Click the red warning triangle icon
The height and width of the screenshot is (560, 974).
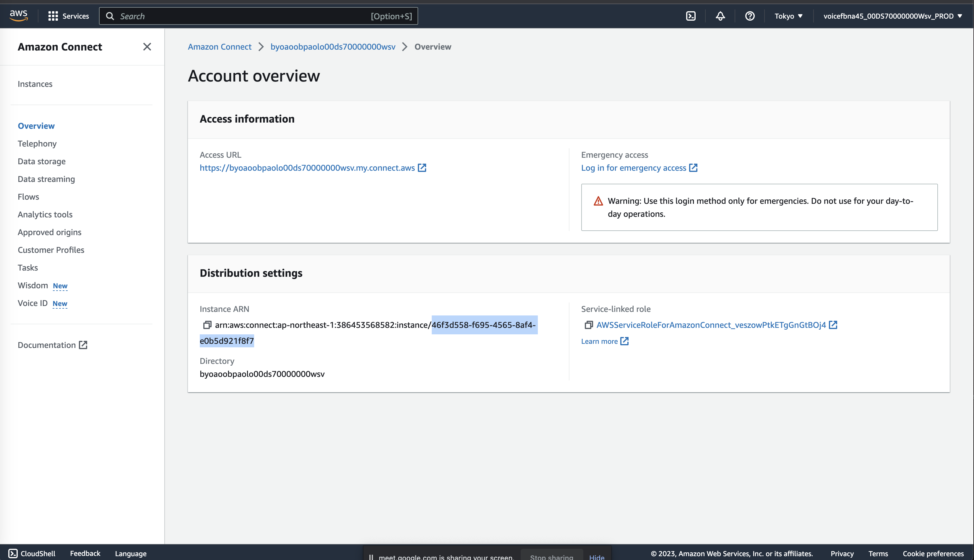point(598,201)
